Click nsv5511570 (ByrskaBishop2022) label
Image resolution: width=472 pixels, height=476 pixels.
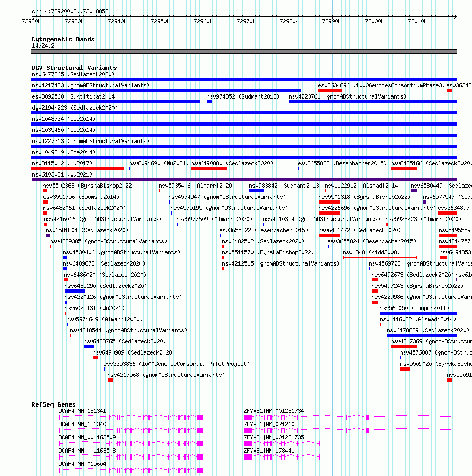click(268, 252)
